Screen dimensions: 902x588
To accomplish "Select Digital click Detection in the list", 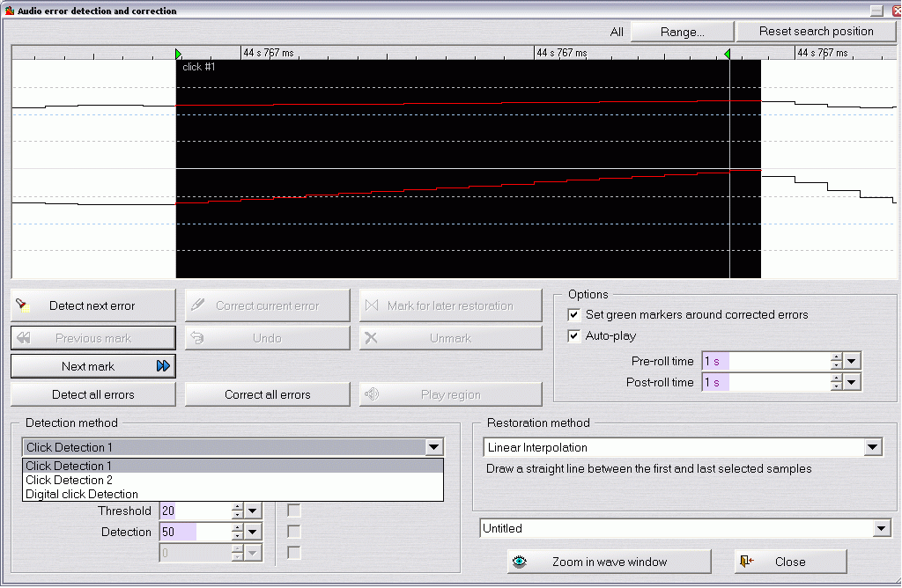I will (x=233, y=495).
